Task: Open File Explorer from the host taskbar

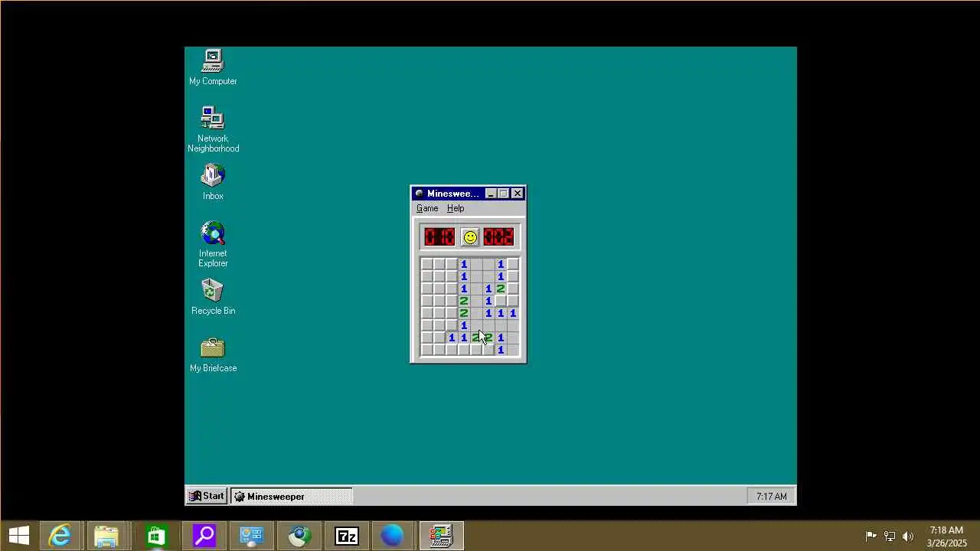Action: click(x=106, y=536)
